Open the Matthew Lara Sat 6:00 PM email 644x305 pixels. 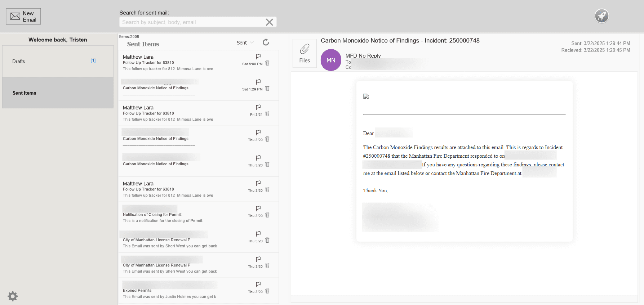198,63
